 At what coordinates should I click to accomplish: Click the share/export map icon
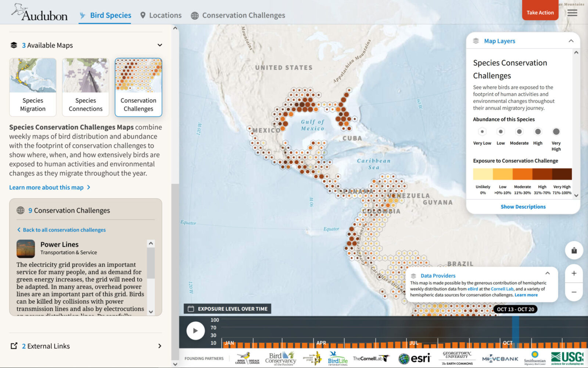574,250
